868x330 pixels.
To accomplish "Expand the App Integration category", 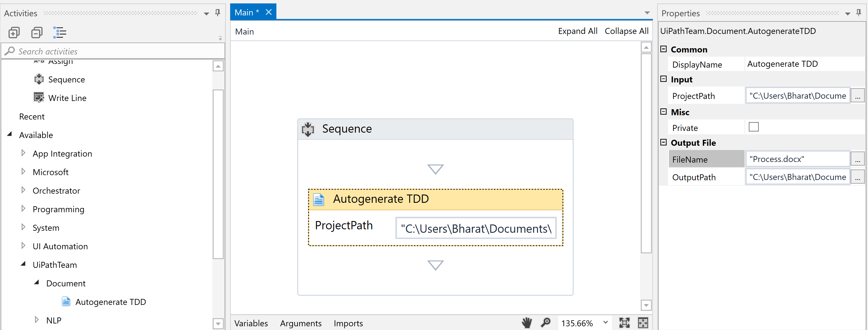I will 23,153.
